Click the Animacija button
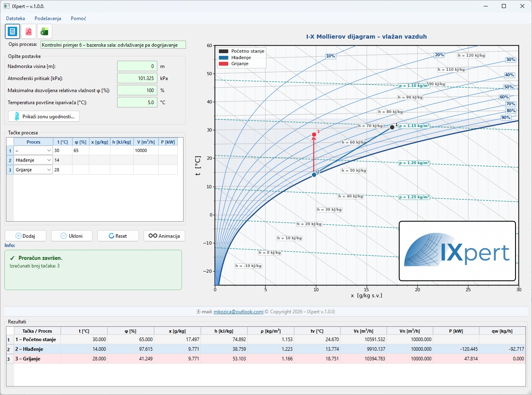This screenshot has height=395, width=532. (164, 236)
